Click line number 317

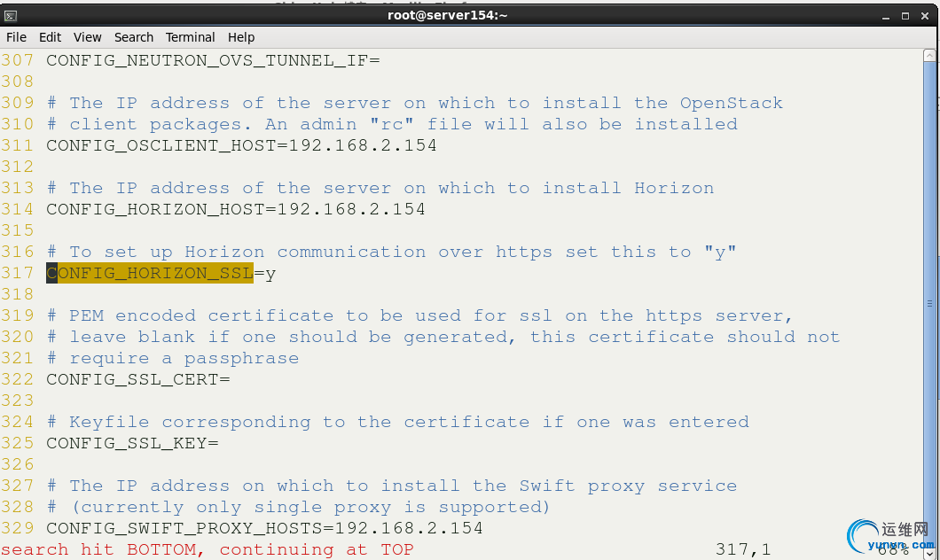[x=18, y=273]
